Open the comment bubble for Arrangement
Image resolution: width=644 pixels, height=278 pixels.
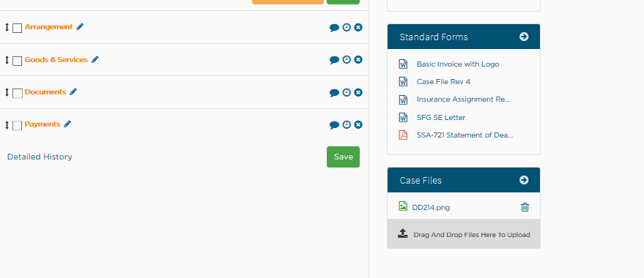pos(334,28)
